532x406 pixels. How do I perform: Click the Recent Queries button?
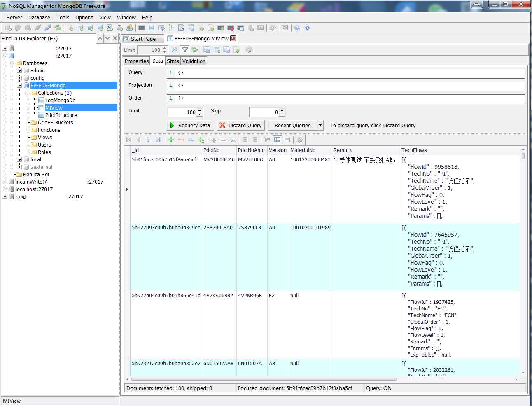click(293, 125)
